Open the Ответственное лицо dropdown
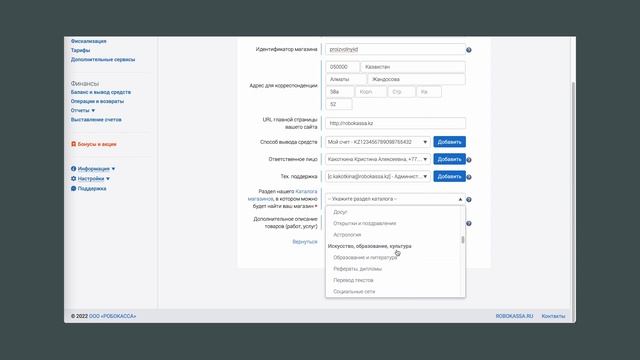This screenshot has height=360, width=640. (x=378, y=159)
